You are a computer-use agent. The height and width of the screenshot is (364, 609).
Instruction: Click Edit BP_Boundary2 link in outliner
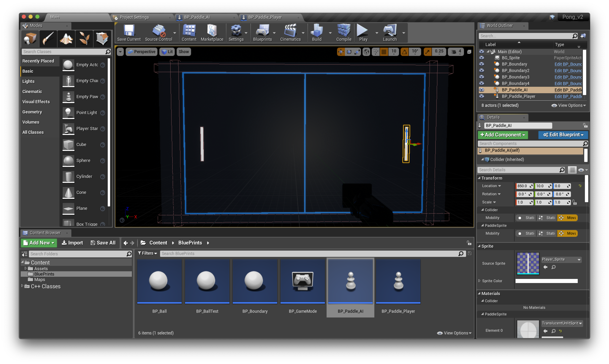pyautogui.click(x=568, y=71)
